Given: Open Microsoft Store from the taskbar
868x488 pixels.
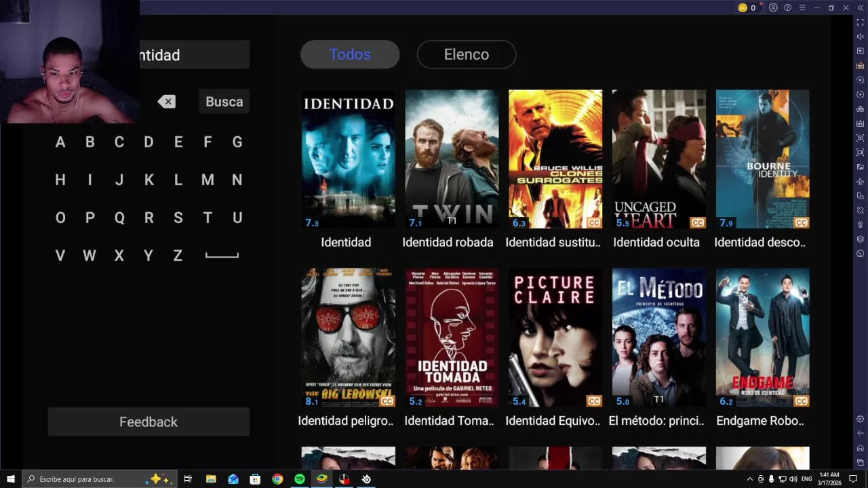Looking at the screenshot, I should [255, 479].
